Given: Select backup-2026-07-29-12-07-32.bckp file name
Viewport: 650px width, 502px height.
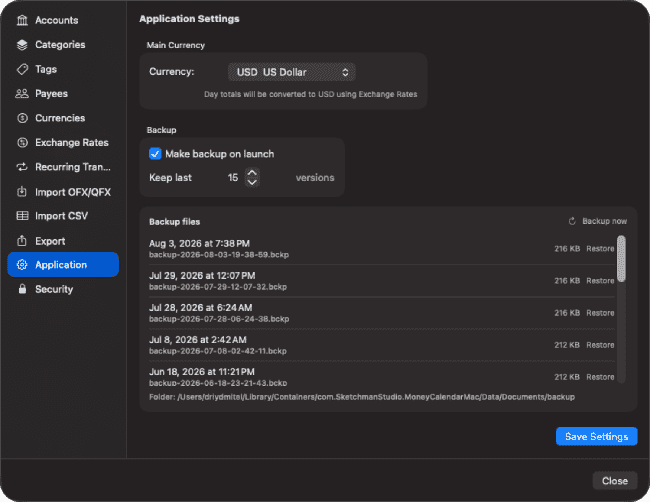Looking at the screenshot, I should [218, 287].
